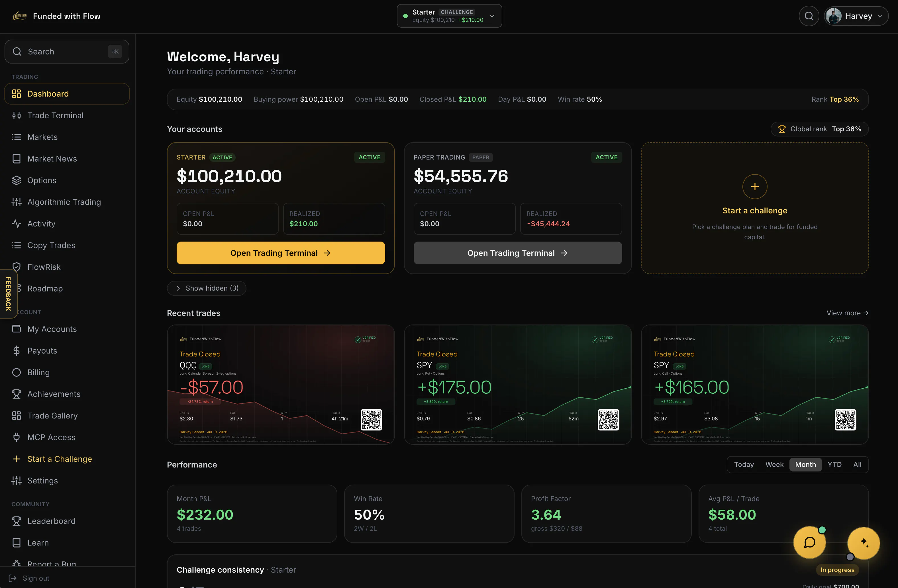Image resolution: width=898 pixels, height=588 pixels.
Task: Click the Start a challenge card title
Action: tap(755, 211)
